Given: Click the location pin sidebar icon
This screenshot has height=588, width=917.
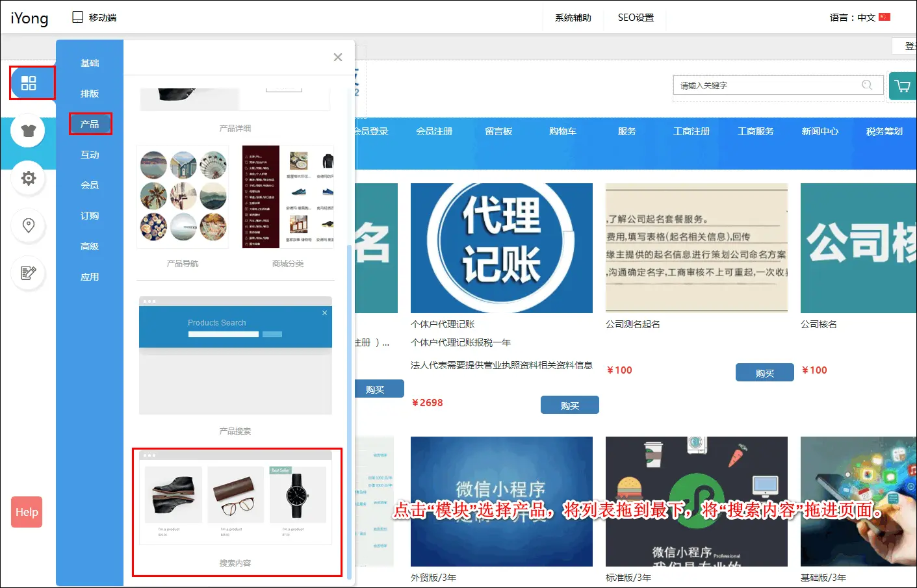Looking at the screenshot, I should pyautogui.click(x=28, y=225).
